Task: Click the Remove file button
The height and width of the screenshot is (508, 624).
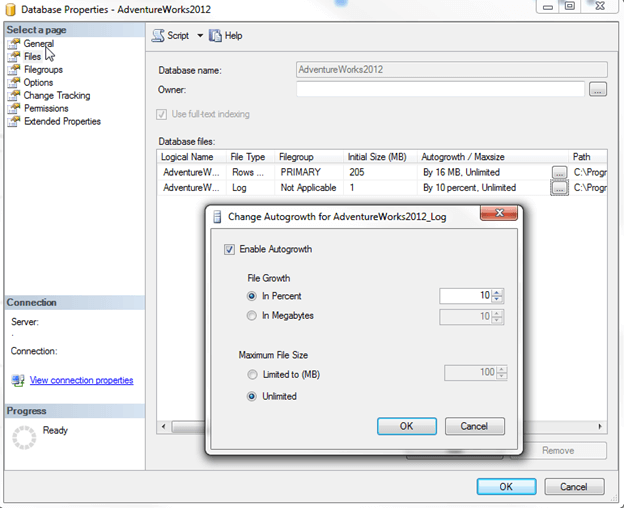Action: [x=558, y=450]
